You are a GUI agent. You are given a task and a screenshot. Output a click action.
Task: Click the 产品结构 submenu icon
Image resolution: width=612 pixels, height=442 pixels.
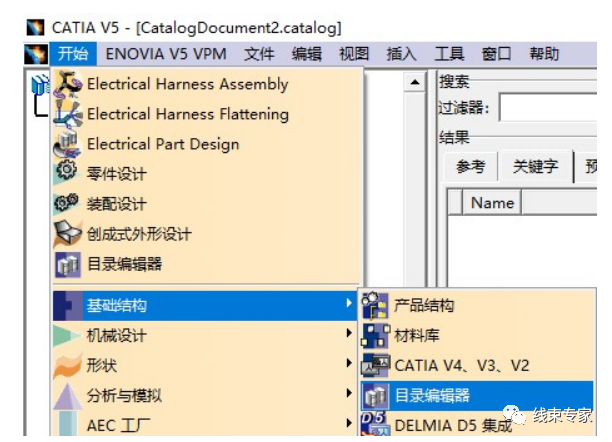pos(375,305)
